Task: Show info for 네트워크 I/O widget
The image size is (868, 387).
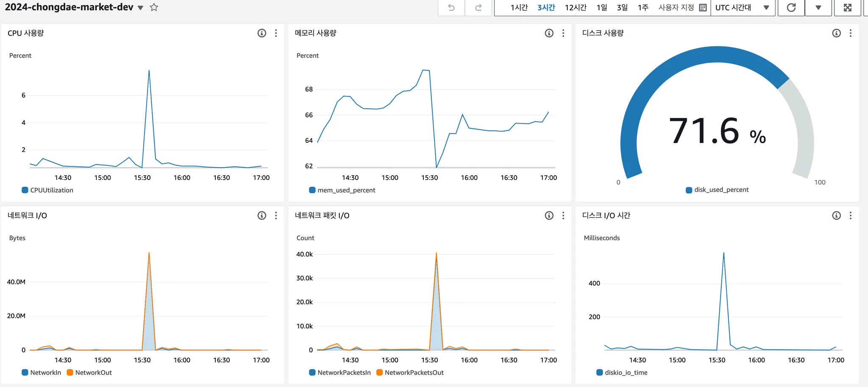Action: 262,216
